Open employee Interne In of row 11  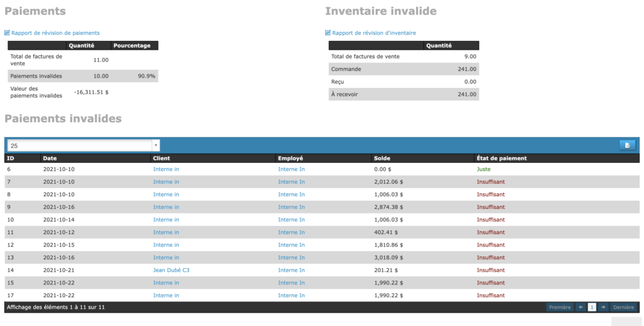(291, 232)
